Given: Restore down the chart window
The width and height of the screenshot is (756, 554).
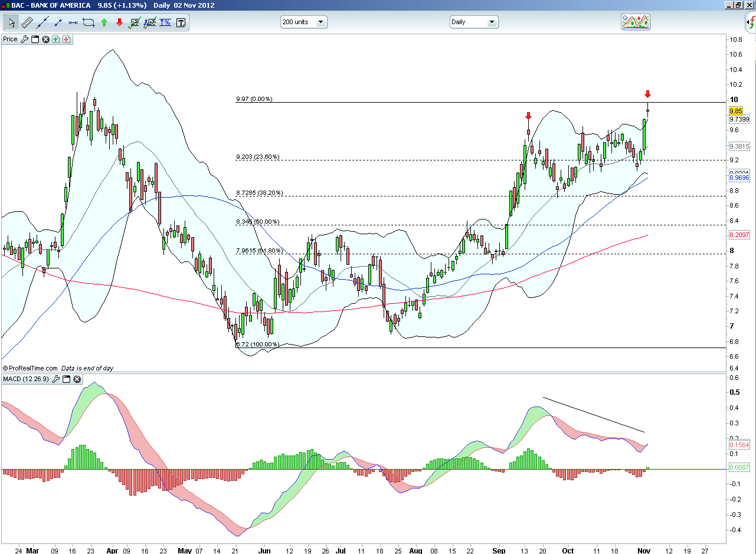Looking at the screenshot, I should 738,5.
